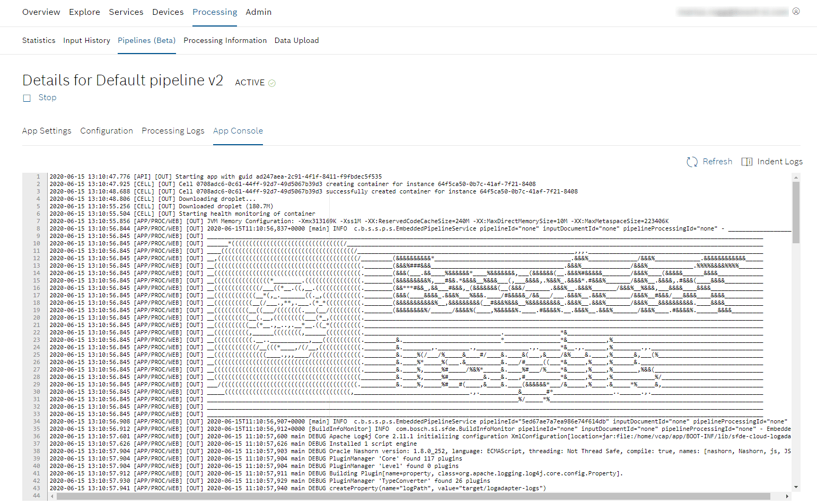The image size is (817, 504).
Task: Click the Refresh circular arrows icon
Action: [692, 162]
